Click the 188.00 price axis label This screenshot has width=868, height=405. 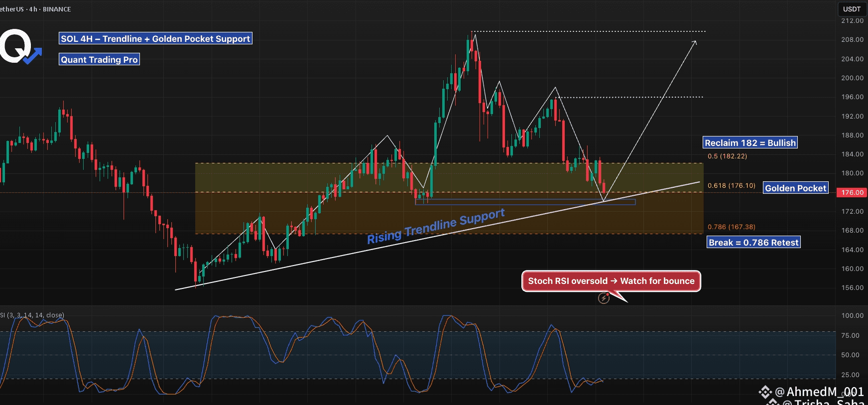tap(852, 135)
